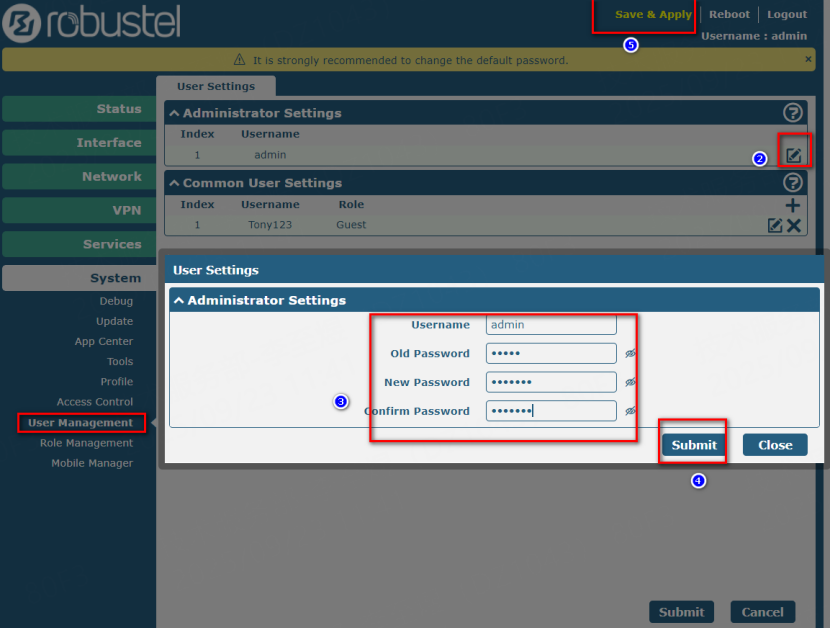Unhide the Confirm Password entry

[x=631, y=411]
